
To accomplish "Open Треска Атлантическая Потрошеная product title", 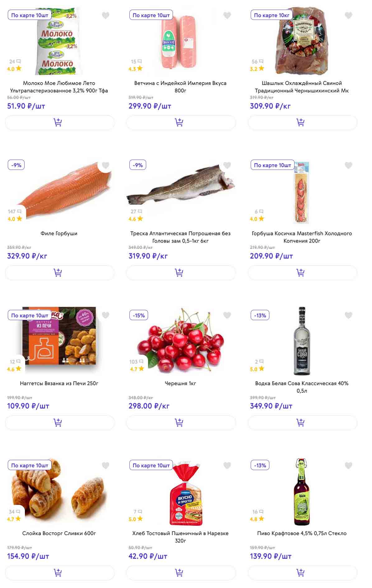I will coord(180,237).
